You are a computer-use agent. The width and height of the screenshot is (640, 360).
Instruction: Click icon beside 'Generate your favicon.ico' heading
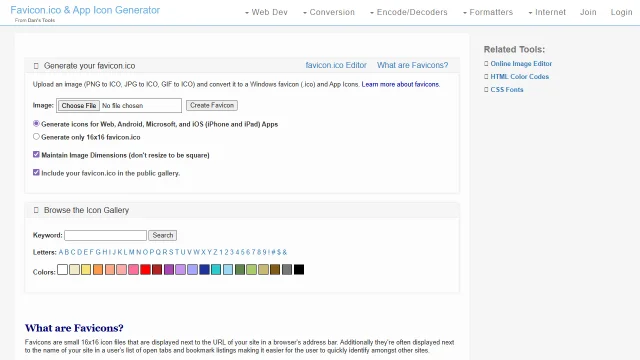coord(36,66)
